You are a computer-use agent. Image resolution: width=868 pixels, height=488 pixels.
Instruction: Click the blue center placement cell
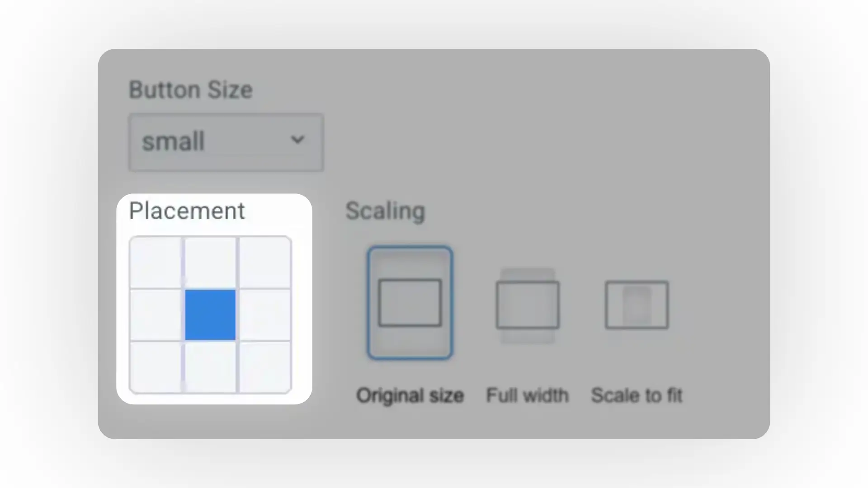click(x=210, y=314)
